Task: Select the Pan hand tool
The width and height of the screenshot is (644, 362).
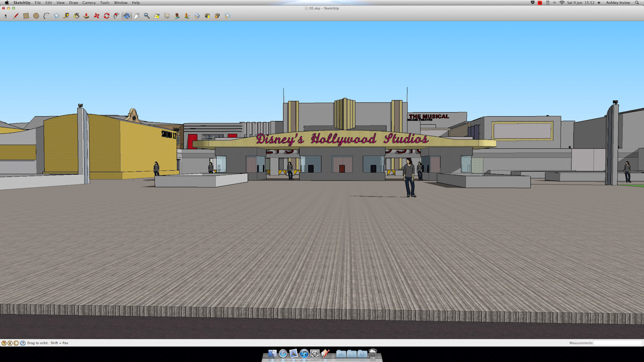Action: [137, 16]
